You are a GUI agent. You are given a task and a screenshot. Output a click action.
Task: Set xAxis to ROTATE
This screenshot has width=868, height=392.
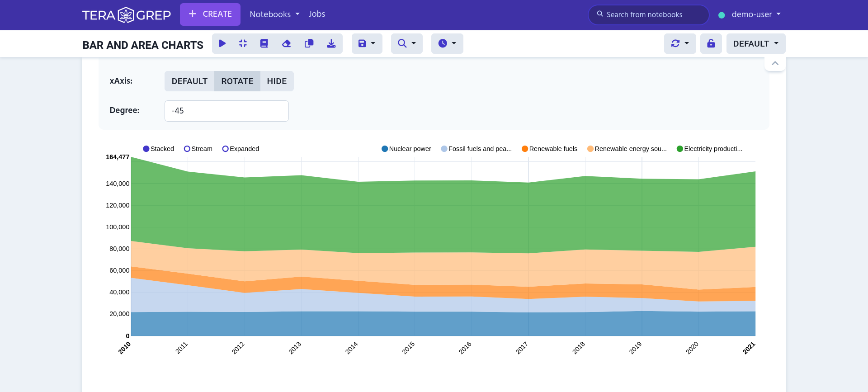click(237, 81)
